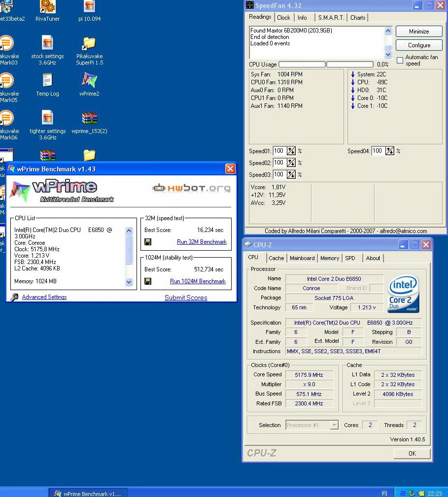Click the Intel Core 2 Duo badge
Viewport: 448px width, 497px height.
(x=404, y=294)
